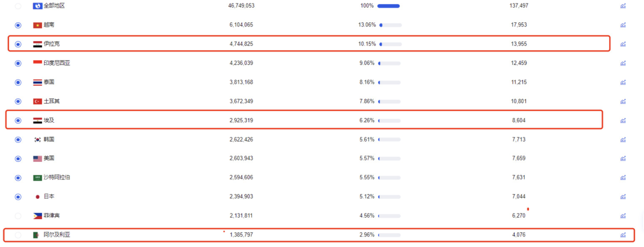Click chart icon in 韩国 row

point(623,139)
